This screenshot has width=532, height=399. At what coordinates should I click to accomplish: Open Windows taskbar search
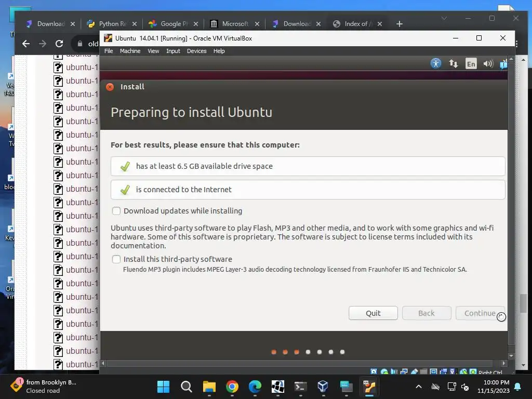[187, 387]
